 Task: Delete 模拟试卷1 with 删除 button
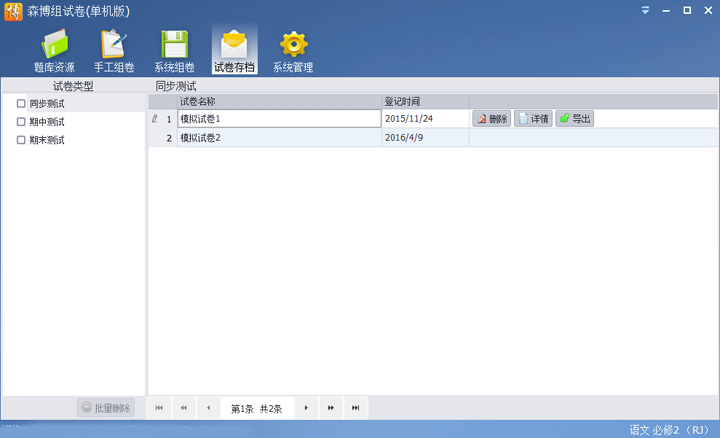[492, 119]
